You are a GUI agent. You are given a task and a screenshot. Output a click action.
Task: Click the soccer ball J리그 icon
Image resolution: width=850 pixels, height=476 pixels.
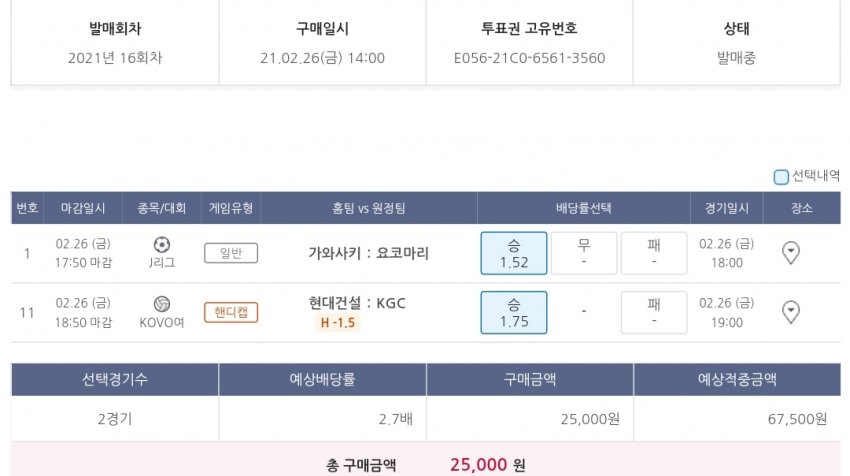pos(162,244)
